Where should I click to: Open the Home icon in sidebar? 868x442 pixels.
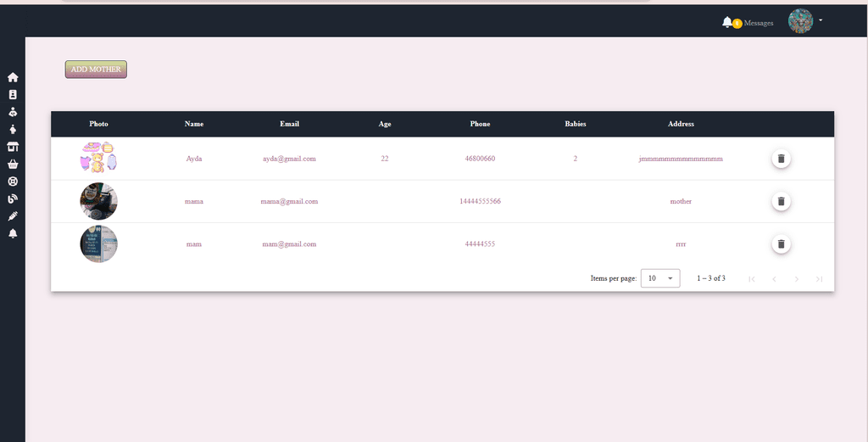pyautogui.click(x=13, y=77)
